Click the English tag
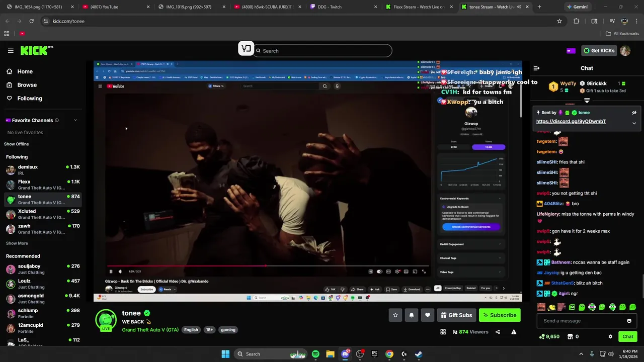The height and width of the screenshot is (362, 644). [x=191, y=330]
